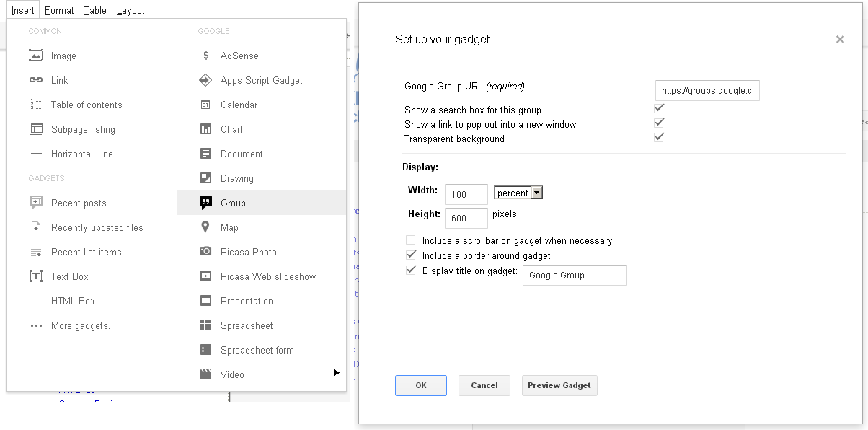The height and width of the screenshot is (430, 868).
Task: Open the width unit percent dropdown
Action: 518,193
